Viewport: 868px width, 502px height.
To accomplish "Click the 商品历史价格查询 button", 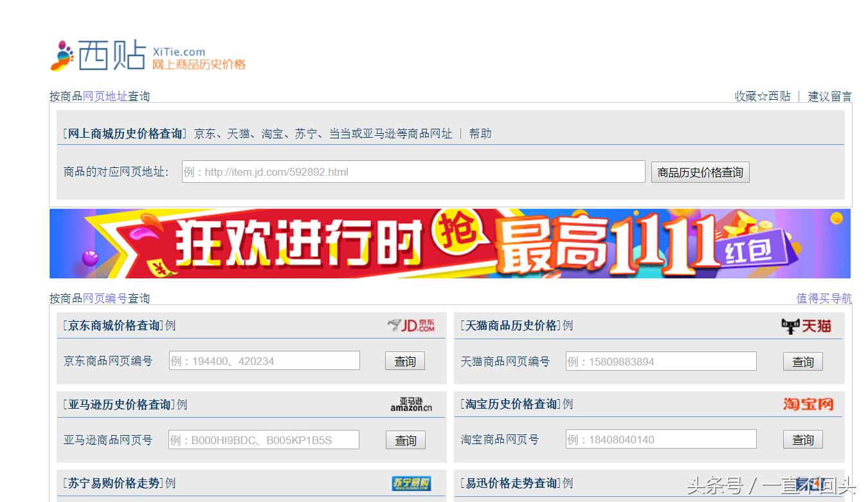I will [x=700, y=172].
